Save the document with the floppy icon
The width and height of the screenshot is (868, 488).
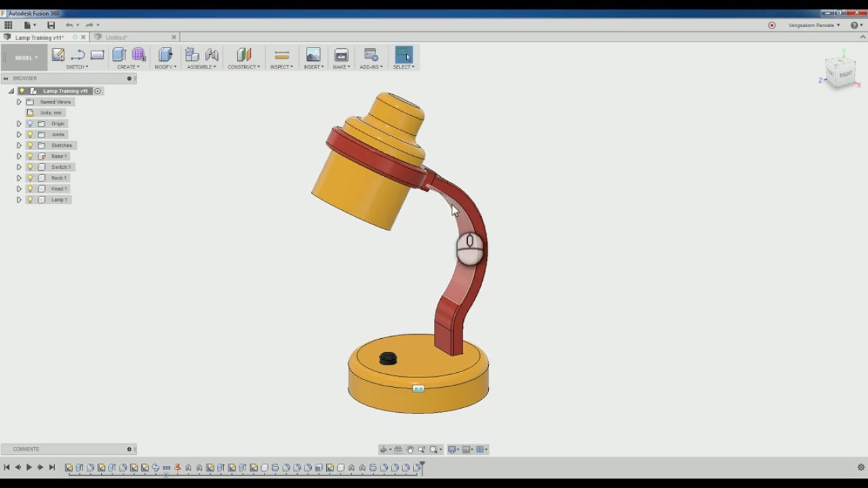(x=51, y=25)
